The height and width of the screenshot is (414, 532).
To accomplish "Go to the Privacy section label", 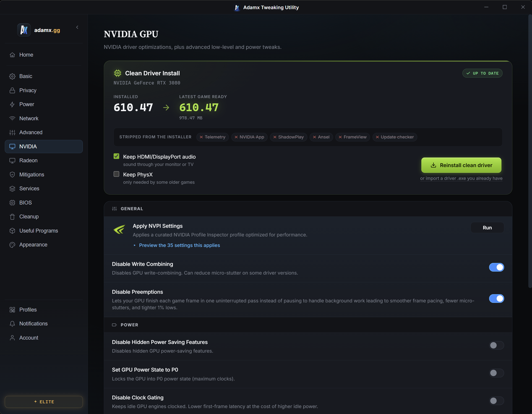I will (x=28, y=90).
